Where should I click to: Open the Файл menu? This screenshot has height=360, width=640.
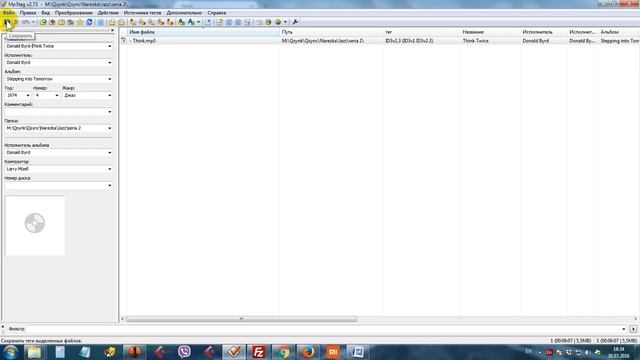[x=9, y=13]
